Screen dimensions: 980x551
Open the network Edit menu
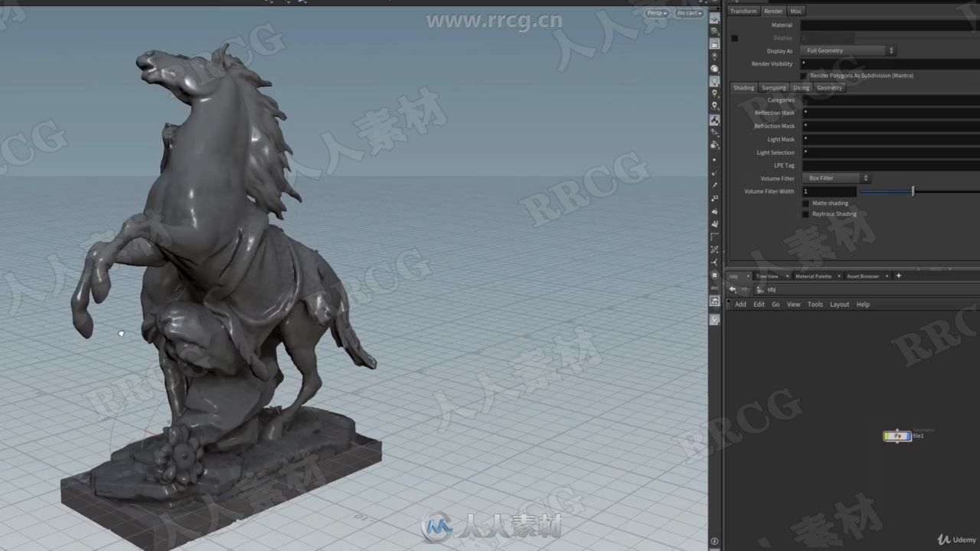point(759,305)
